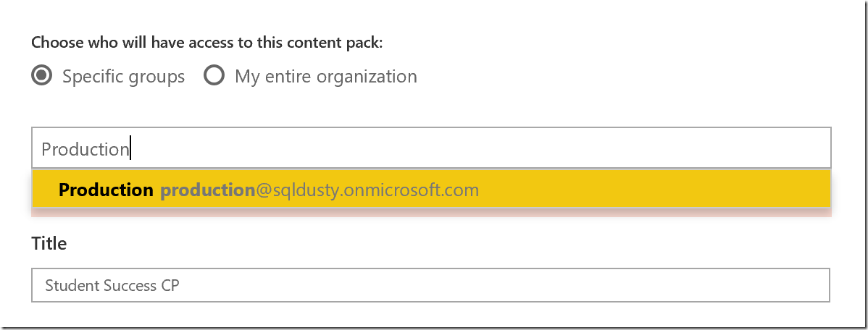
Task: Click the 'Specific groups' label text
Action: point(123,76)
